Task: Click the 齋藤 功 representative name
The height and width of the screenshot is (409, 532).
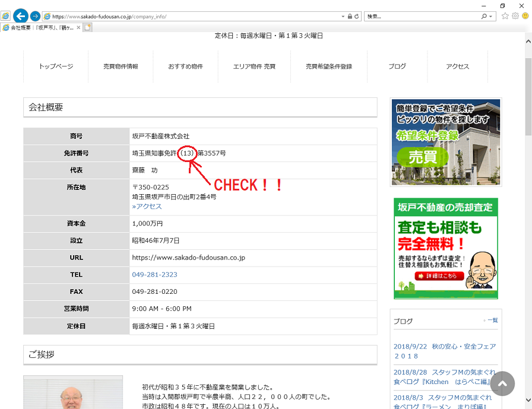Action: (145, 170)
